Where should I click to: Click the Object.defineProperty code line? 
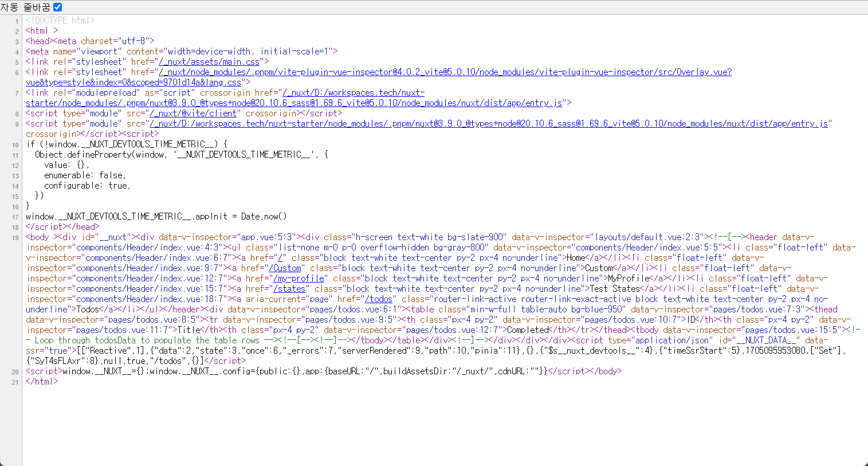(x=182, y=154)
